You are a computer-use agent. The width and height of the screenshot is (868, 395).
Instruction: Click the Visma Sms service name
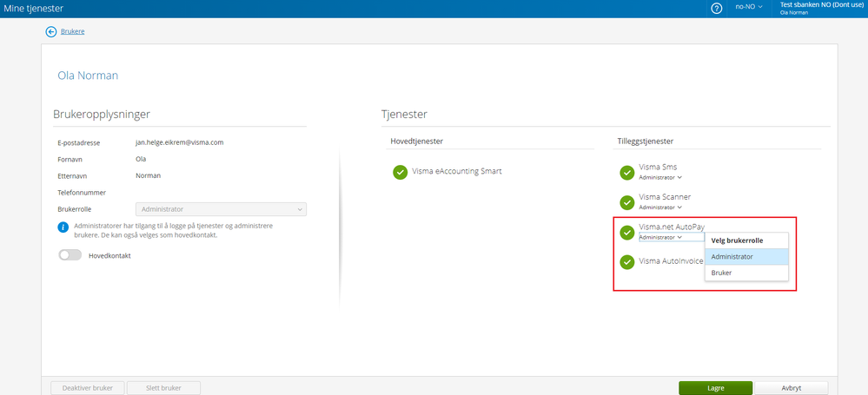click(658, 167)
